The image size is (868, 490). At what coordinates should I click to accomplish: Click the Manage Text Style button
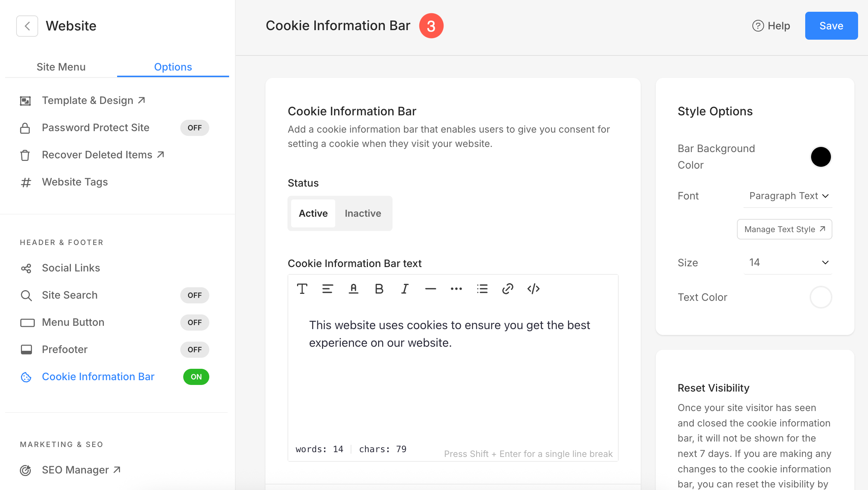[x=784, y=230]
